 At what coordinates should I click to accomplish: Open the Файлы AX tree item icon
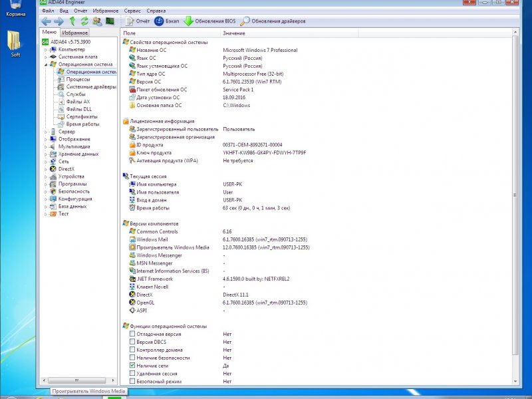[x=61, y=102]
